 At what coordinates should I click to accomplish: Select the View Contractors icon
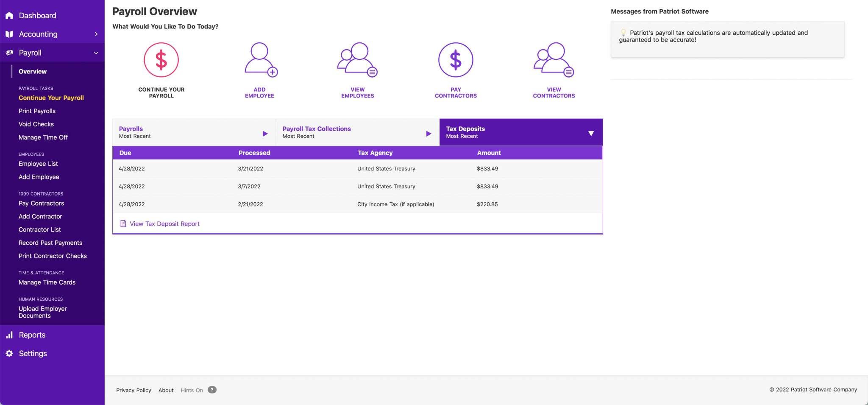[x=554, y=60]
